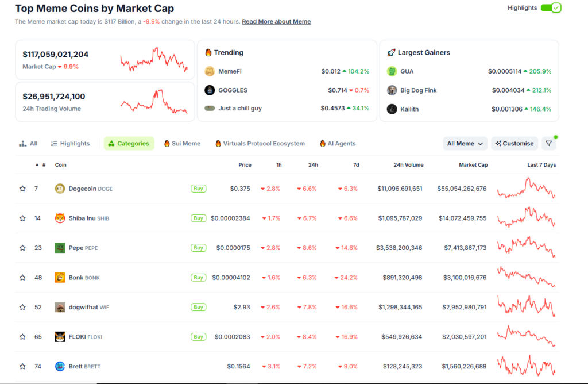Viewport: 588px width, 384px height.
Task: Click the Pepe frog logo icon
Action: (60, 248)
